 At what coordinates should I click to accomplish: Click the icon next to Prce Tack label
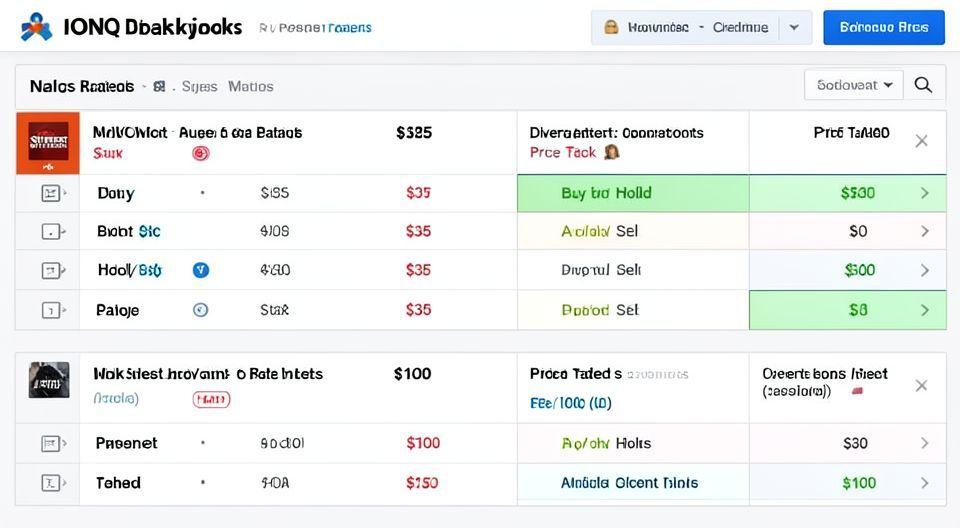click(612, 152)
